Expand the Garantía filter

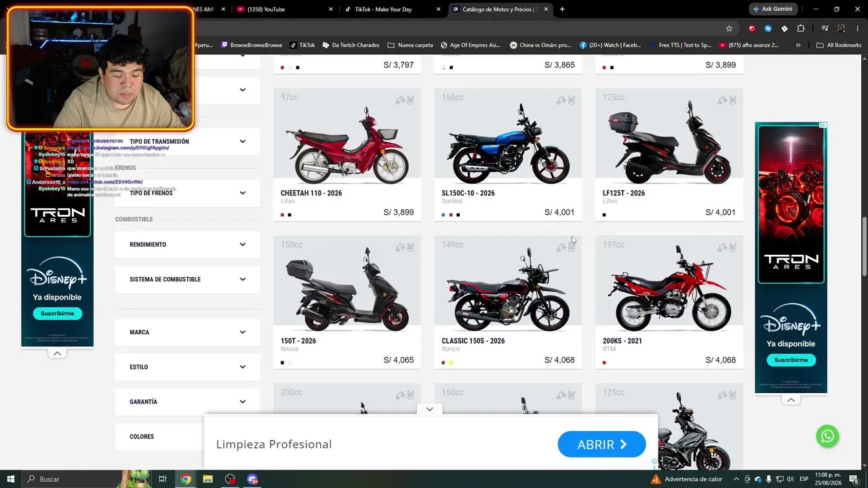point(187,402)
